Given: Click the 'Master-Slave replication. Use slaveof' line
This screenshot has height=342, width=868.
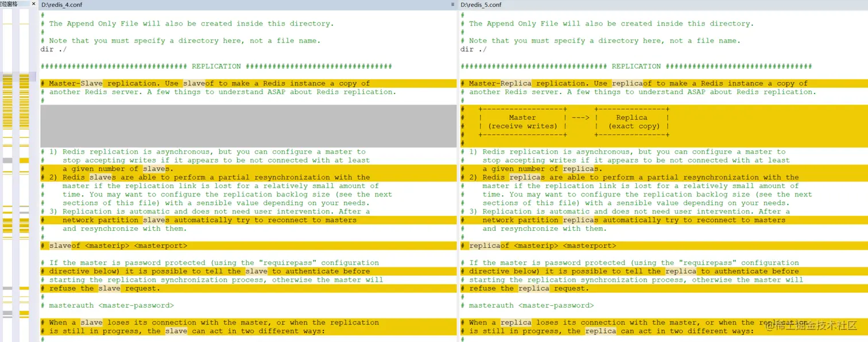Looking at the screenshot, I should pyautogui.click(x=248, y=83).
